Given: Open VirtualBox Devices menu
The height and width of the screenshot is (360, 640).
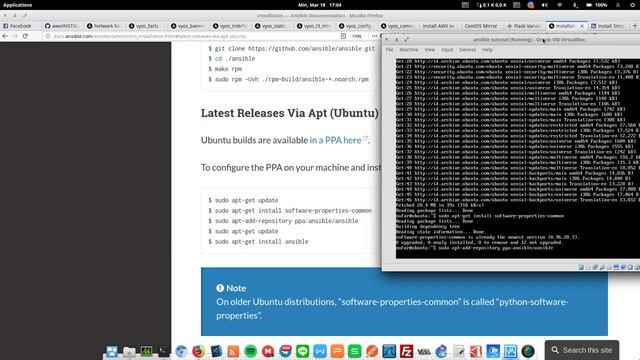Looking at the screenshot, I should click(467, 49).
